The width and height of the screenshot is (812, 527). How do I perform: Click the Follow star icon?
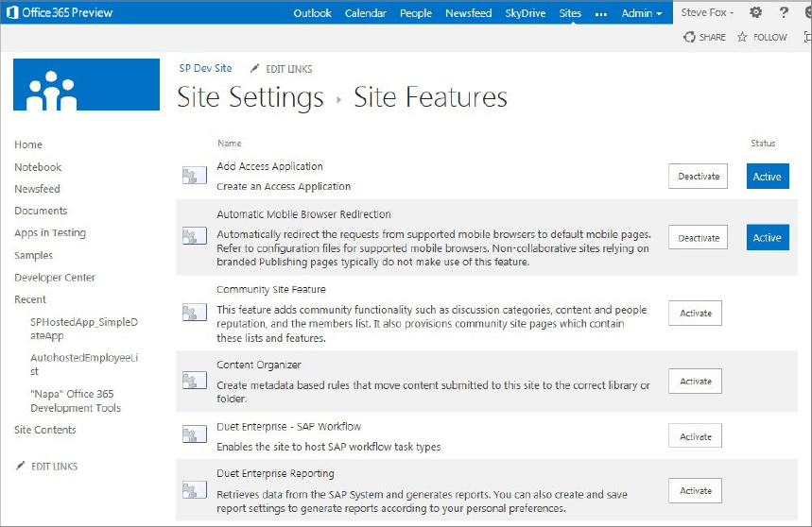coord(743,37)
